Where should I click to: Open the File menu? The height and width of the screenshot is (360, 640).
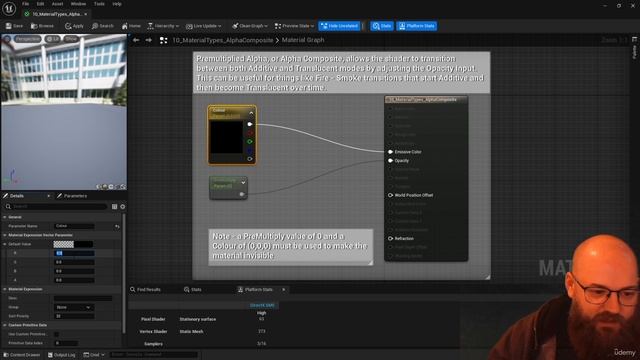click(x=25, y=4)
